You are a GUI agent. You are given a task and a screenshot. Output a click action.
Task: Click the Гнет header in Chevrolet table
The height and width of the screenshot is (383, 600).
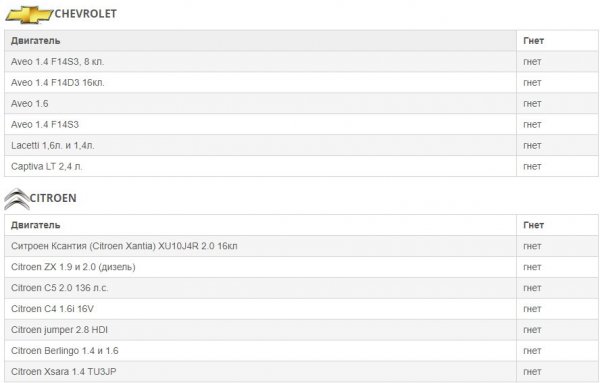tap(533, 41)
